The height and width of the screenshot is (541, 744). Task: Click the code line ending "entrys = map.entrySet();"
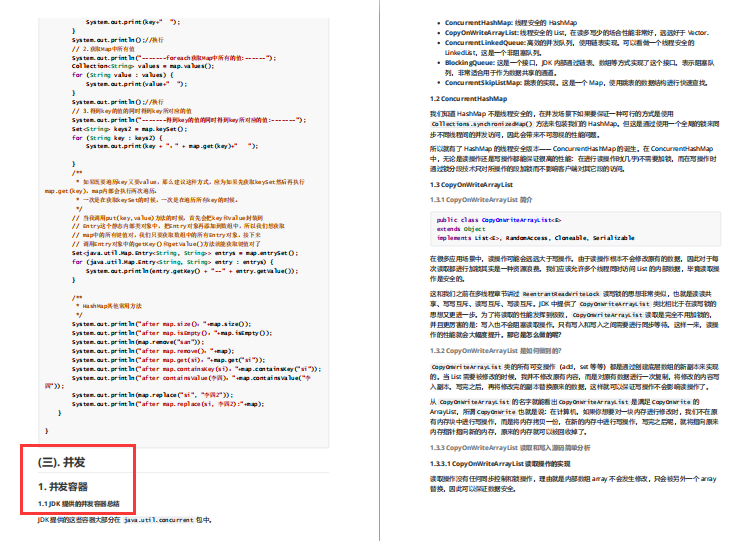(185, 253)
